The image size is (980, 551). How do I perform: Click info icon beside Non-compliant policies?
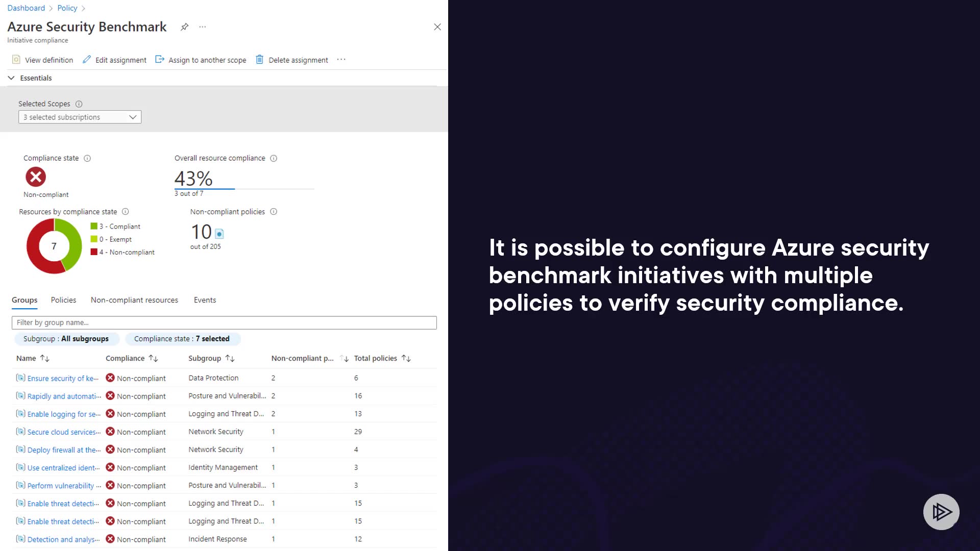click(x=274, y=212)
